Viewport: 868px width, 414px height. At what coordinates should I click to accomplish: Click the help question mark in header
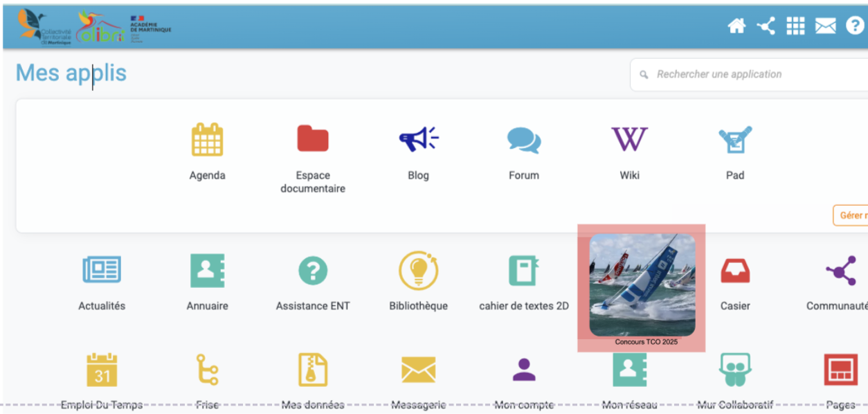coord(855,26)
